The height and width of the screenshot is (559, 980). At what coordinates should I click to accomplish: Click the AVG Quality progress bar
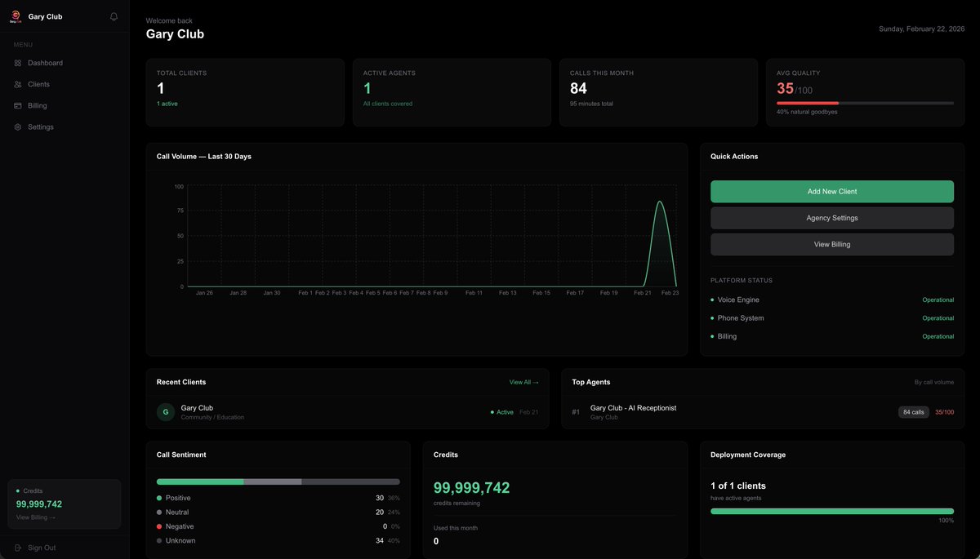click(865, 103)
